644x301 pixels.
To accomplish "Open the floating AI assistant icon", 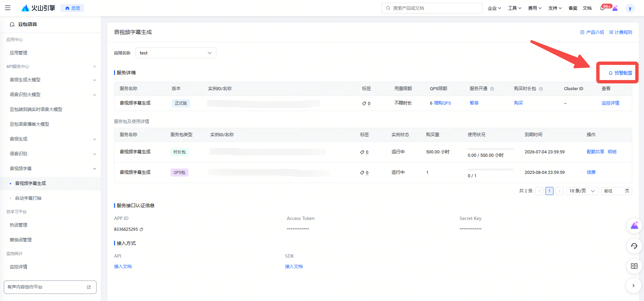I will tap(634, 226).
